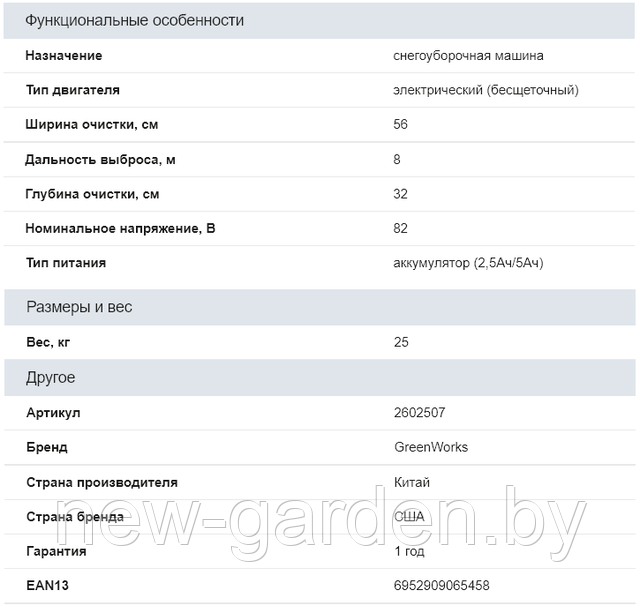This screenshot has width=640, height=613.
Task: Click the "электрический (бесщеточный)" value
Action: (486, 90)
